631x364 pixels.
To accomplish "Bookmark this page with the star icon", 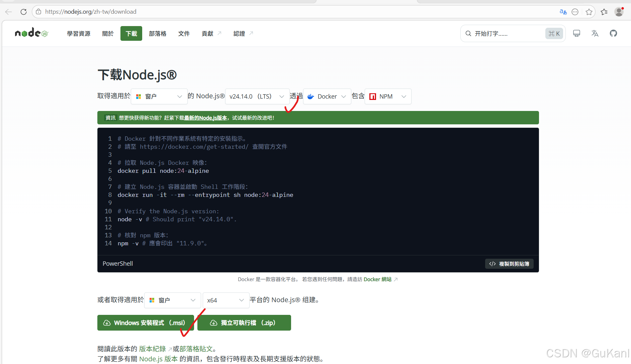I will pos(589,12).
